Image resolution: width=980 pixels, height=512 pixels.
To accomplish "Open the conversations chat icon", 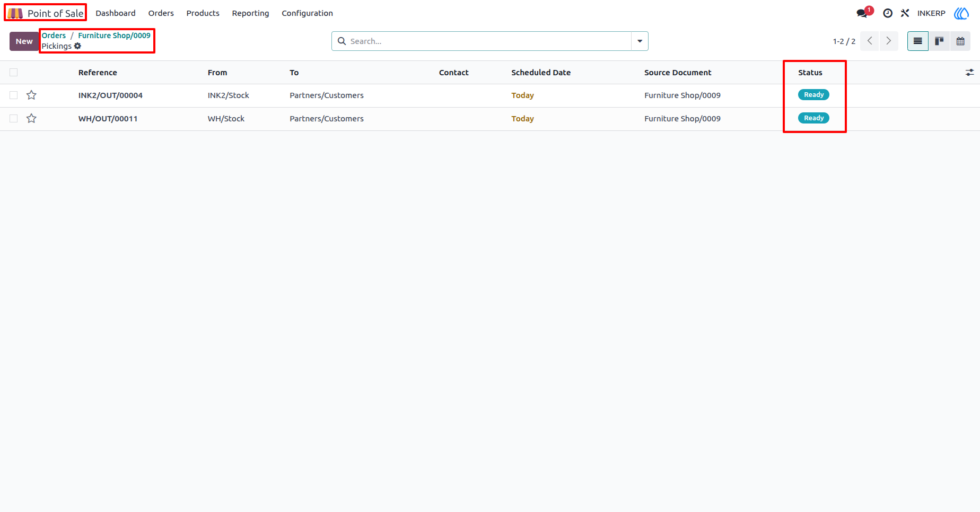I will (x=862, y=13).
